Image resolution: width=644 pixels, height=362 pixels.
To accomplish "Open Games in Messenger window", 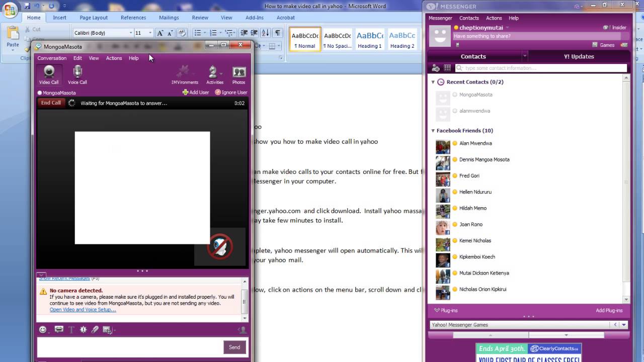I will tap(603, 45).
